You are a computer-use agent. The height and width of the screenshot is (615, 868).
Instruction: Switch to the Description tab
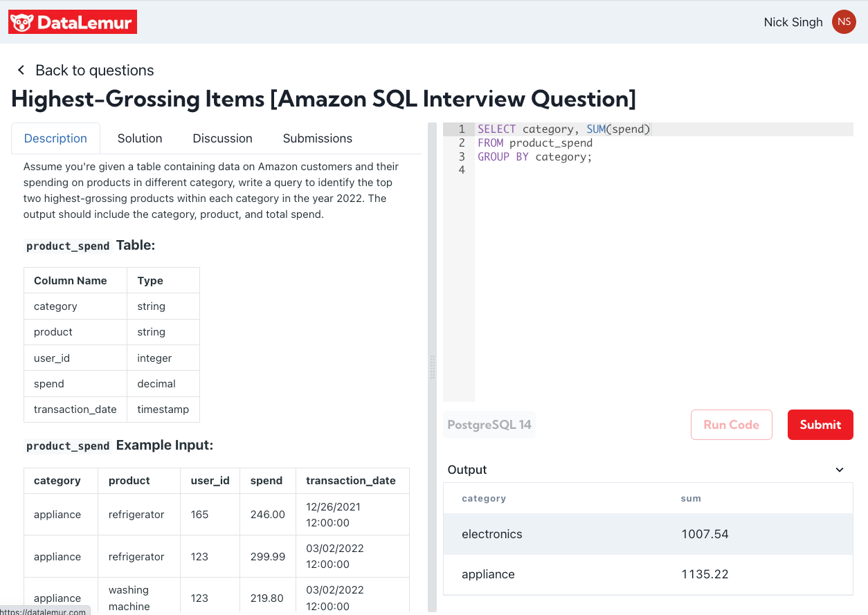pyautogui.click(x=55, y=138)
